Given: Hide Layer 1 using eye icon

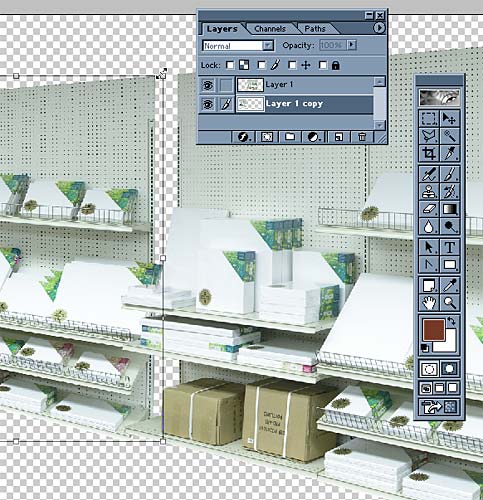Looking at the screenshot, I should pyautogui.click(x=208, y=85).
